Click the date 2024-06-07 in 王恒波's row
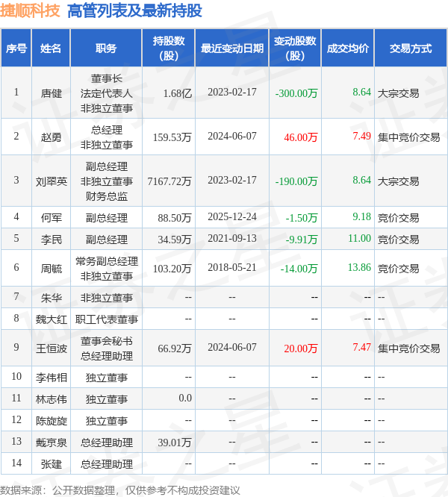Image resolution: width=448 pixels, height=497 pixels. point(232,348)
